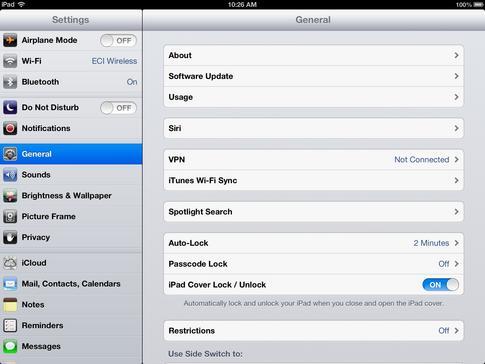The image size is (485, 364).
Task: Open About via its chevron arrow
Action: (x=456, y=55)
